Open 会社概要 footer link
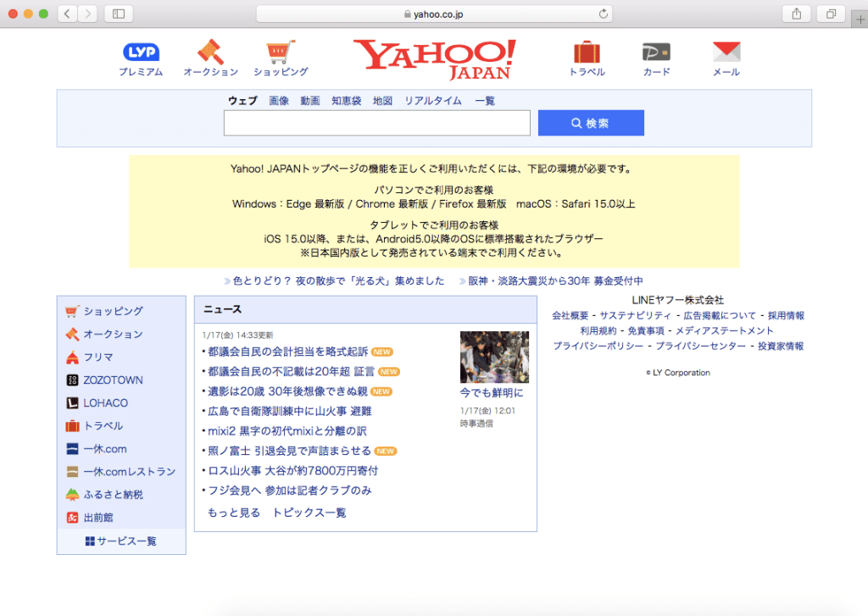The image size is (868, 616). (x=570, y=315)
